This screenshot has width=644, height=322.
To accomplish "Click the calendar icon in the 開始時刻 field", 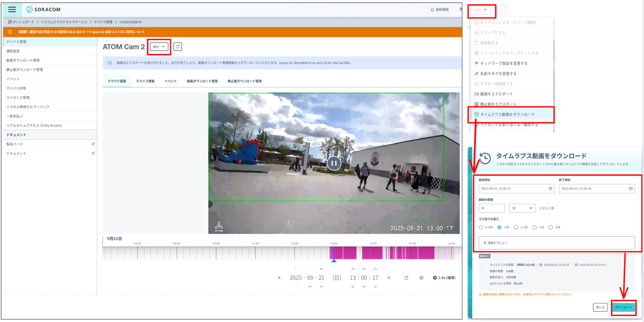I will coord(550,189).
